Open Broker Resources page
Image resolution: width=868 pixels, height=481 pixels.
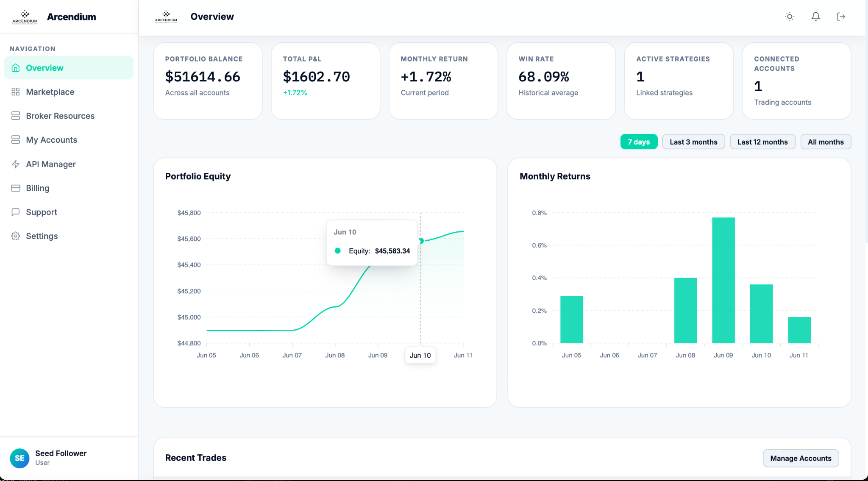click(69, 116)
